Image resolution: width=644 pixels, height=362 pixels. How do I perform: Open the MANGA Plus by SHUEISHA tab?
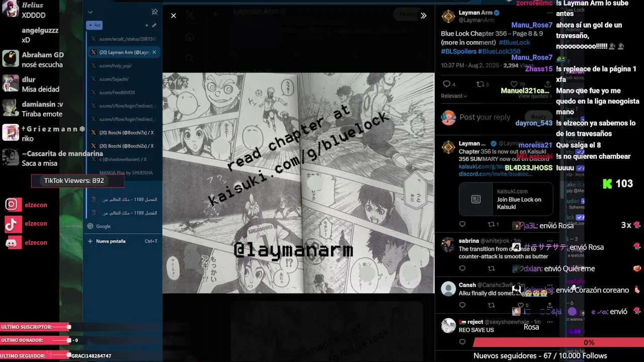124,172
